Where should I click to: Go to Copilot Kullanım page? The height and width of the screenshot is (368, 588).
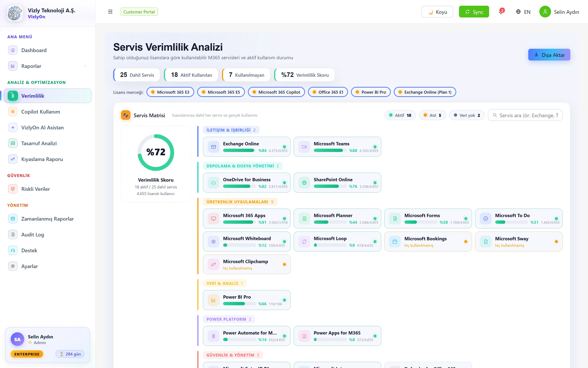pos(48,112)
